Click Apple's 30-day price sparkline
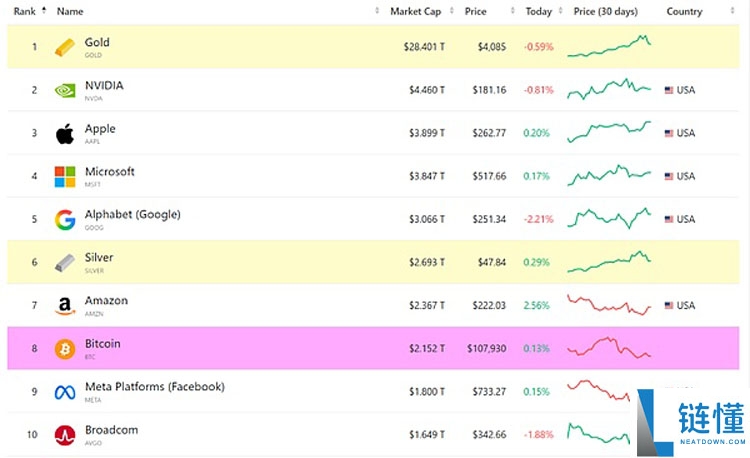750x458 pixels. [x=609, y=132]
